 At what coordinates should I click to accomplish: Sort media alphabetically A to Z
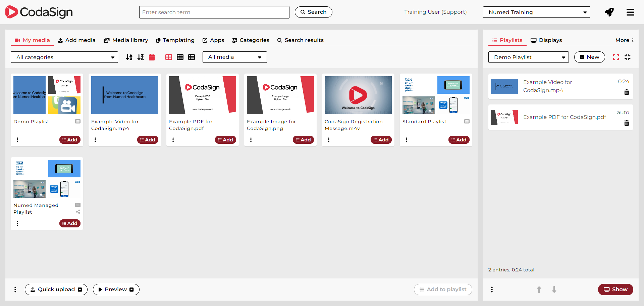[129, 57]
